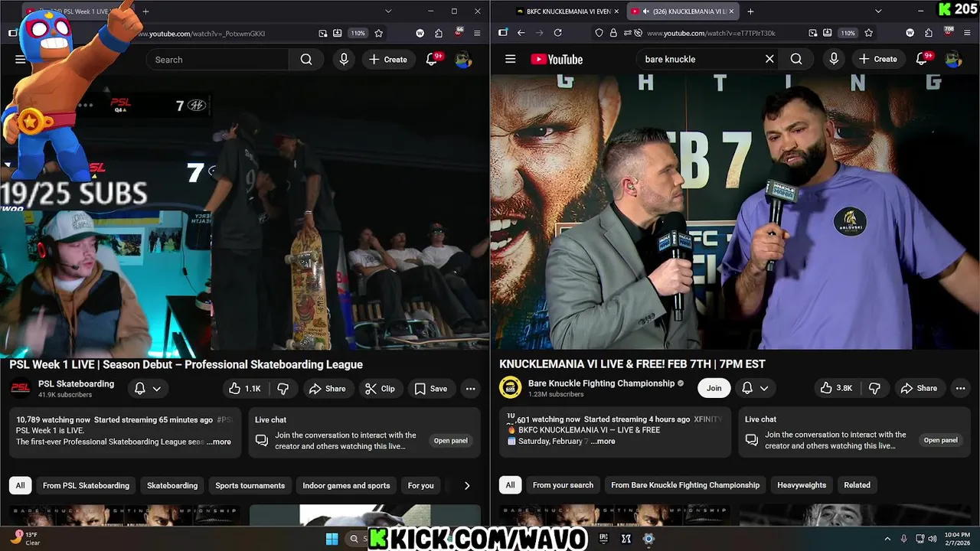Open tracking protection shield in right browser
This screenshot has width=980, height=551.
(599, 33)
